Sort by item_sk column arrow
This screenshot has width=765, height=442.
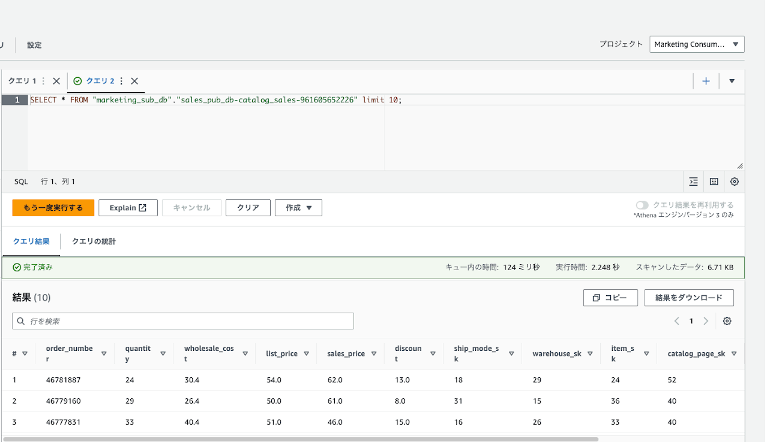646,354
